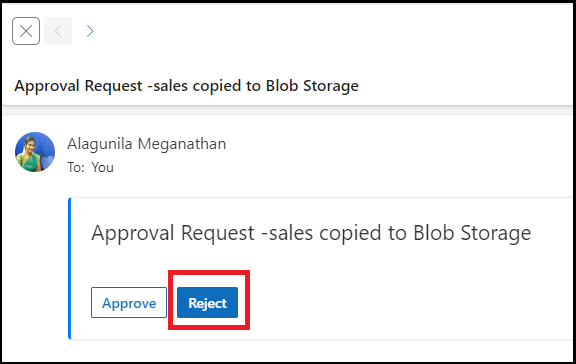This screenshot has width=576, height=364.
Task: Open Alagunila Meganathan's profile picture
Action: 35,152
